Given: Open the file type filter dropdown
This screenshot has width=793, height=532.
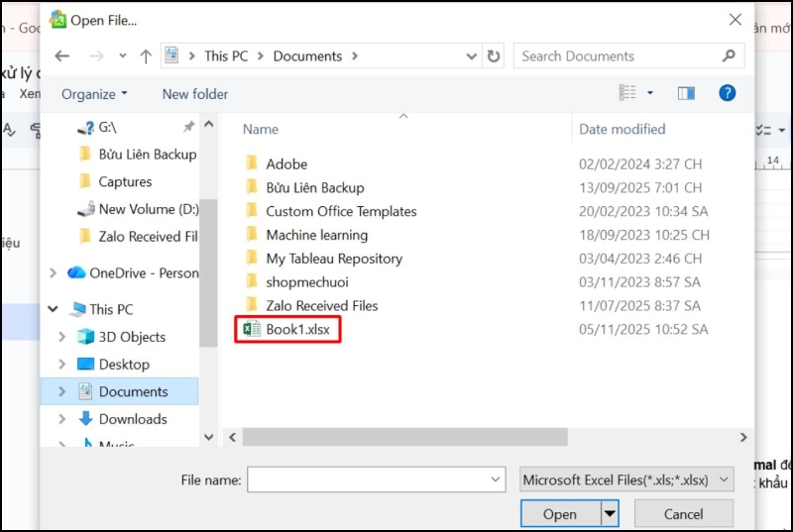Looking at the screenshot, I should click(626, 479).
